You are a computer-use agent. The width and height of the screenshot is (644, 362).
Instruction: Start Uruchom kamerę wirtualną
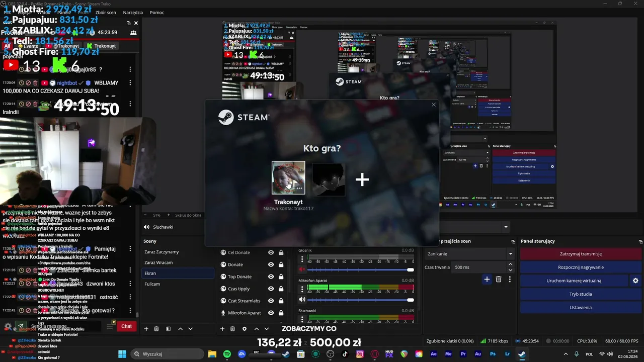pyautogui.click(x=574, y=281)
